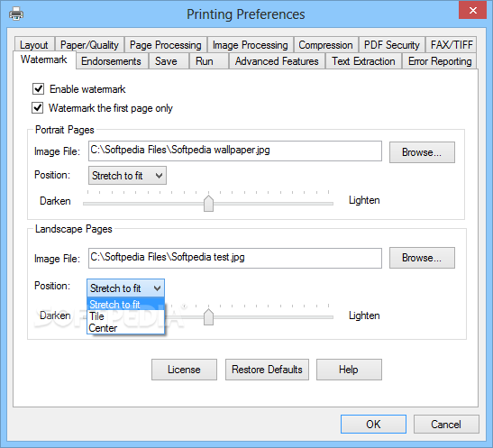Browse for Portrait Pages image file
This screenshot has height=448, width=493.
(x=422, y=152)
